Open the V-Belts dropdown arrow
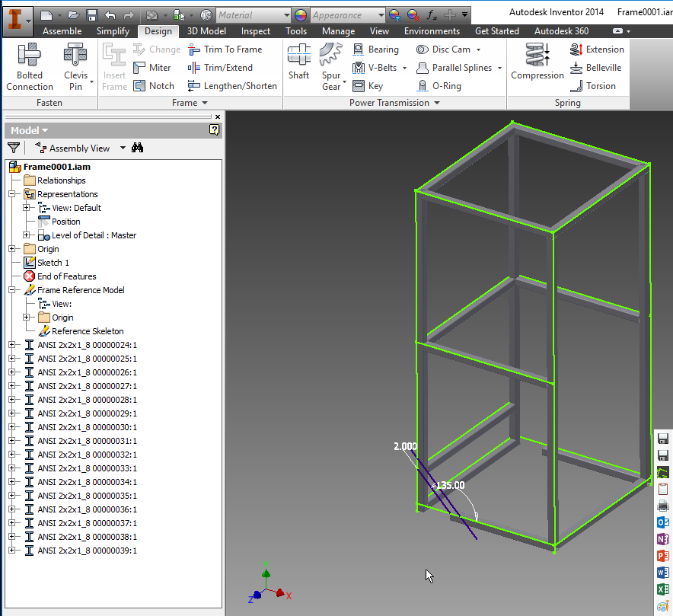Screen dimensions: 673x616 point(404,67)
